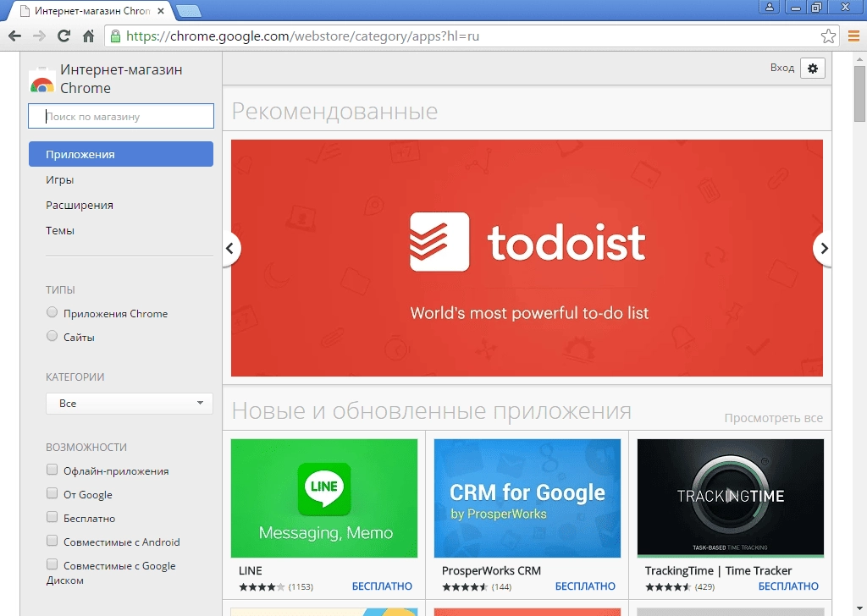Open the Web Store settings gear

pos(812,69)
